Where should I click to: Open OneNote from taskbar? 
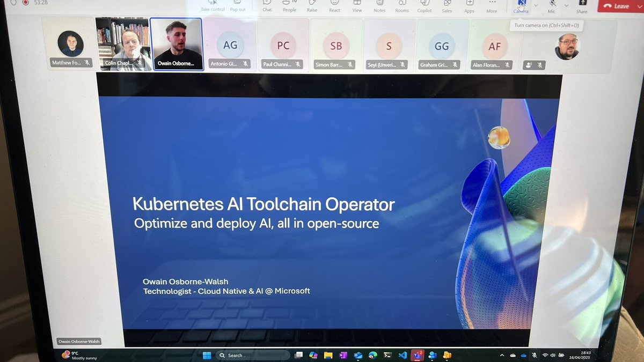pos(343,355)
